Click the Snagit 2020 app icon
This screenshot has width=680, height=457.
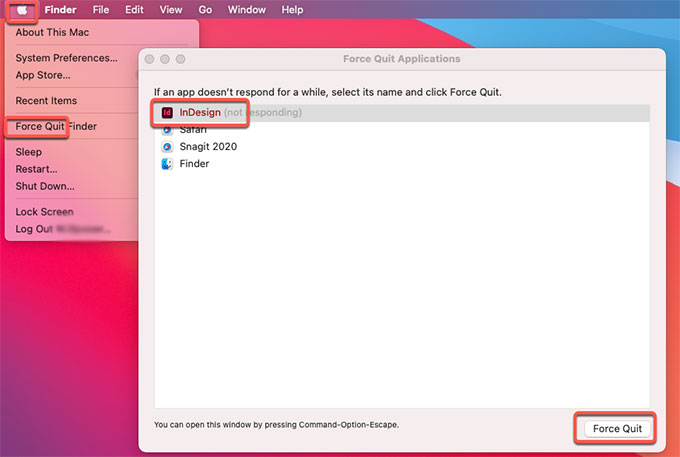167,147
